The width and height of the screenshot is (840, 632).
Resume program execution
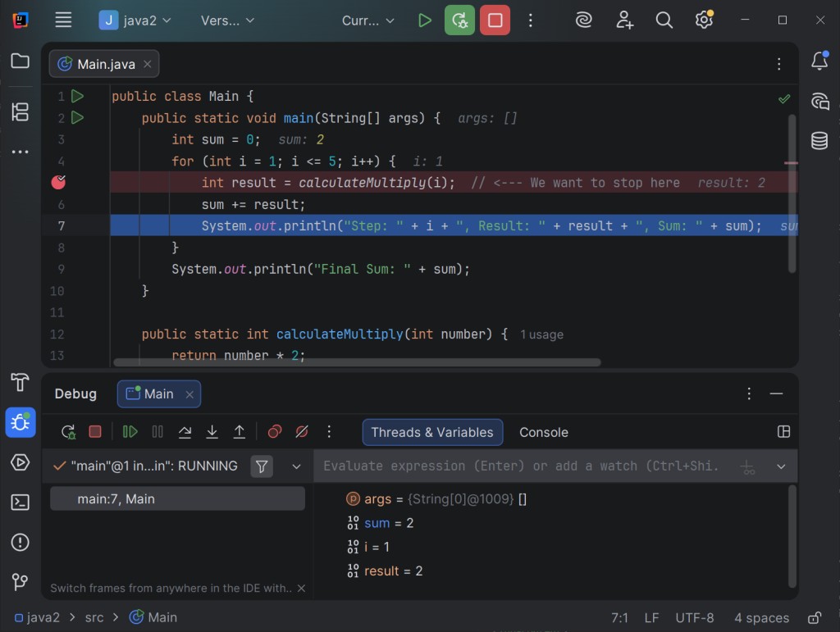coord(130,432)
